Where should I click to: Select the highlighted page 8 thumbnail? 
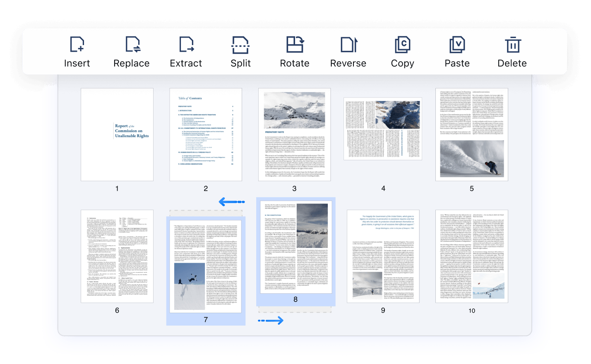click(295, 247)
